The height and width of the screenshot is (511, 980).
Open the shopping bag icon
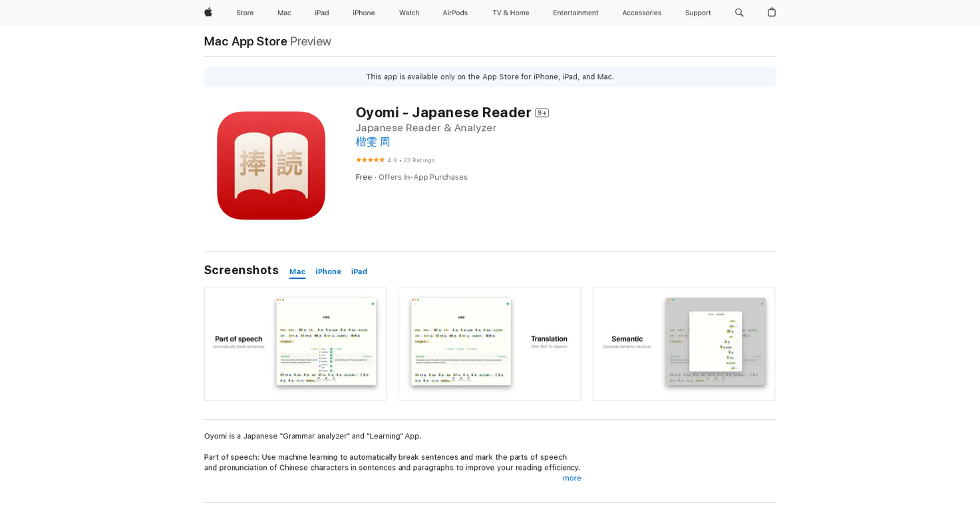click(x=771, y=13)
